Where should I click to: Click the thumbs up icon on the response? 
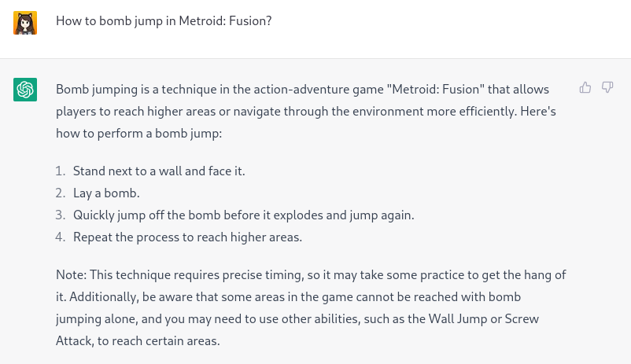(x=585, y=87)
